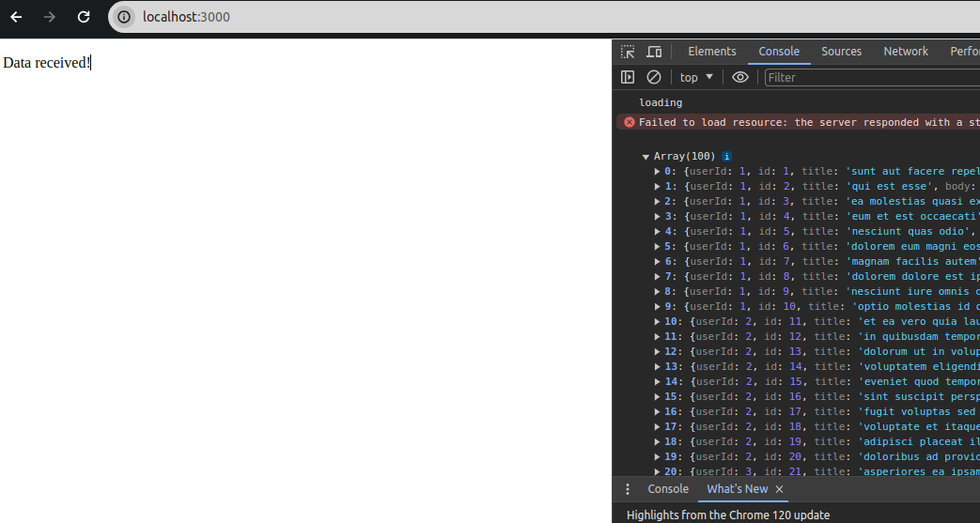Viewport: 980px width, 523px height.
Task: Click the error icon on failed resource message
Action: pos(630,122)
